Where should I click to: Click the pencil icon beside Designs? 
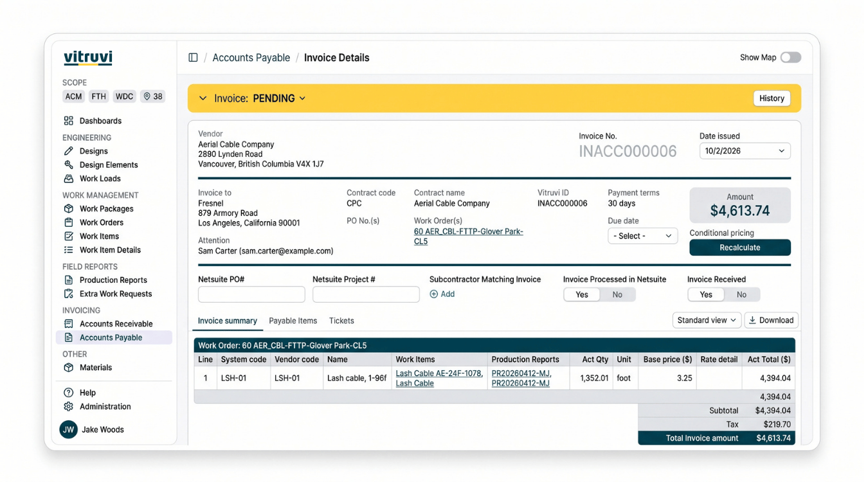pos(69,151)
